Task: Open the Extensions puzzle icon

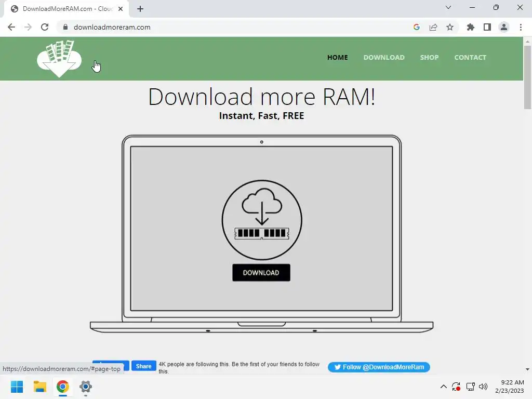Action: pos(470,27)
